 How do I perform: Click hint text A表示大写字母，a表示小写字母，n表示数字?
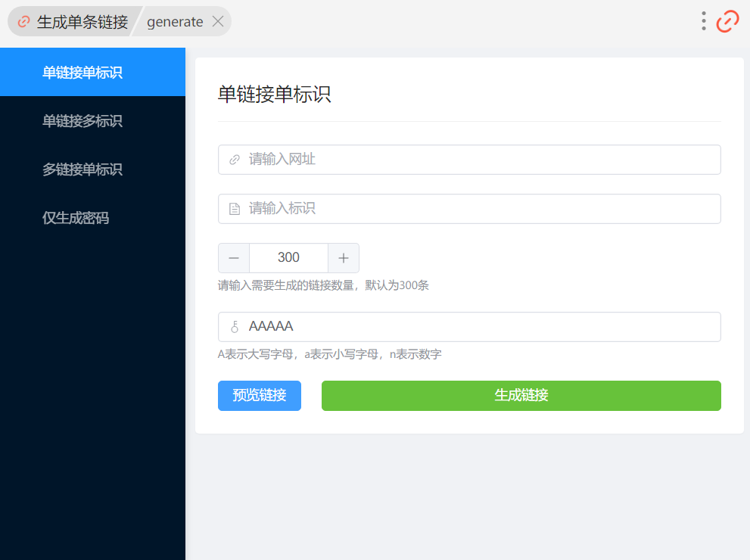(x=329, y=354)
